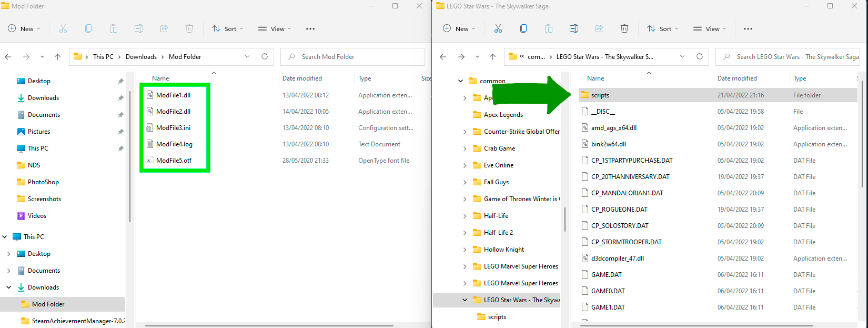The image size is (868, 328).
Task: Open the Videos folder in the sidebar
Action: click(37, 216)
